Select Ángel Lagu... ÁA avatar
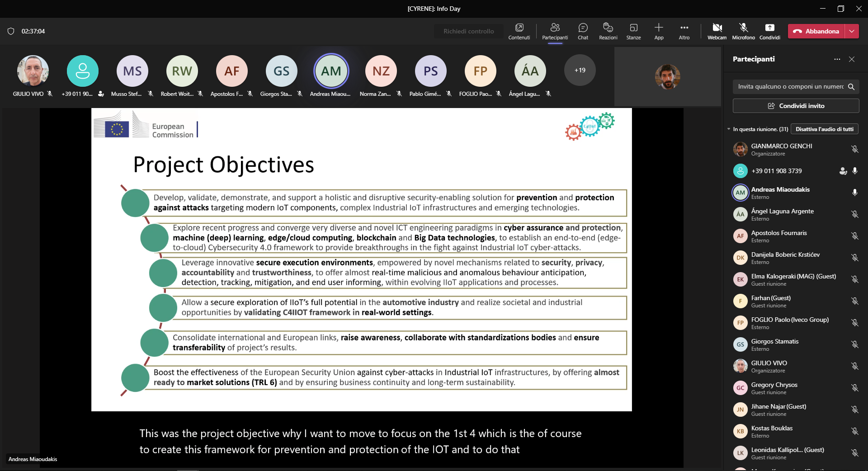 [530, 71]
